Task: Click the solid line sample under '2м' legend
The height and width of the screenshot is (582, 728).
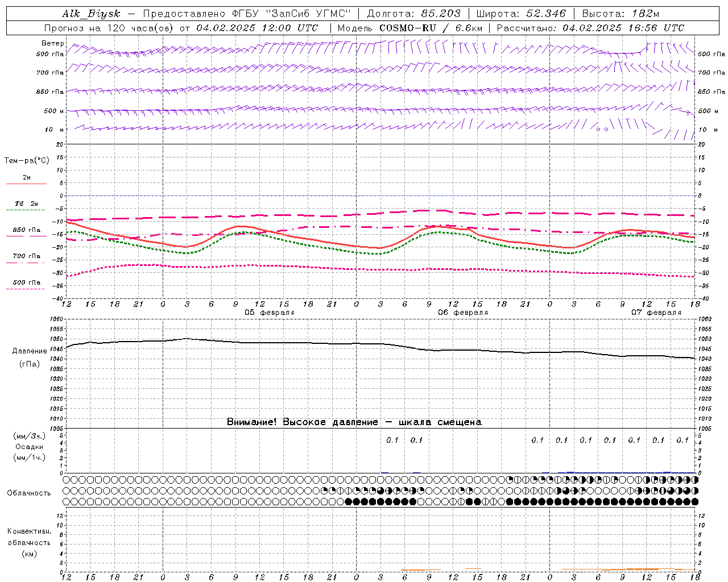Action: (26, 184)
